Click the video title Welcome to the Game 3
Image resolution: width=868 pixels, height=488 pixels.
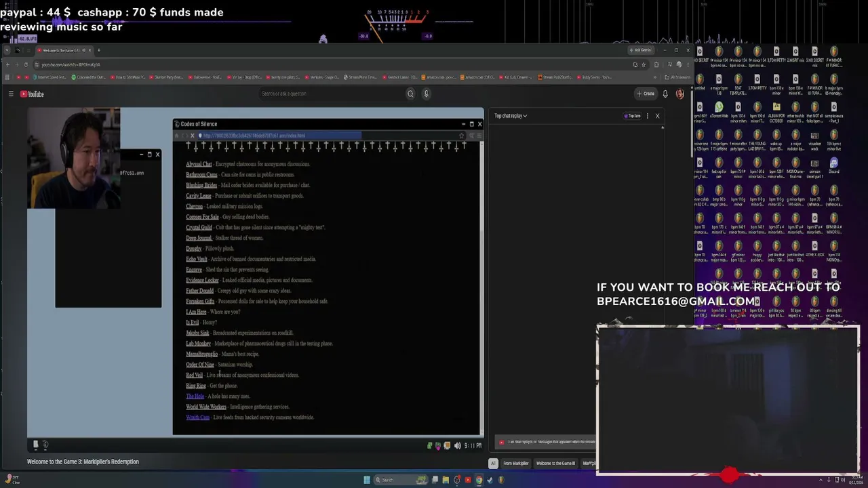[83, 462]
